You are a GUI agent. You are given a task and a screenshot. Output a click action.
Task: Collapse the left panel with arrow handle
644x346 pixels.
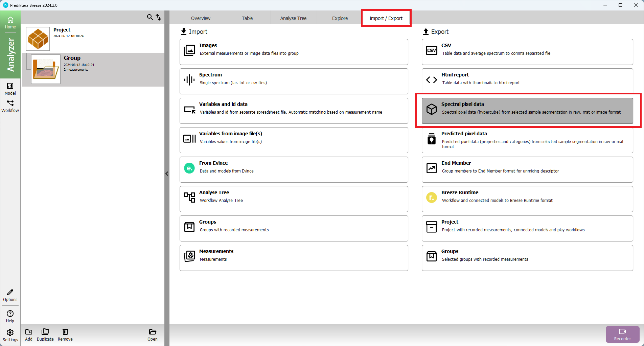(x=167, y=174)
